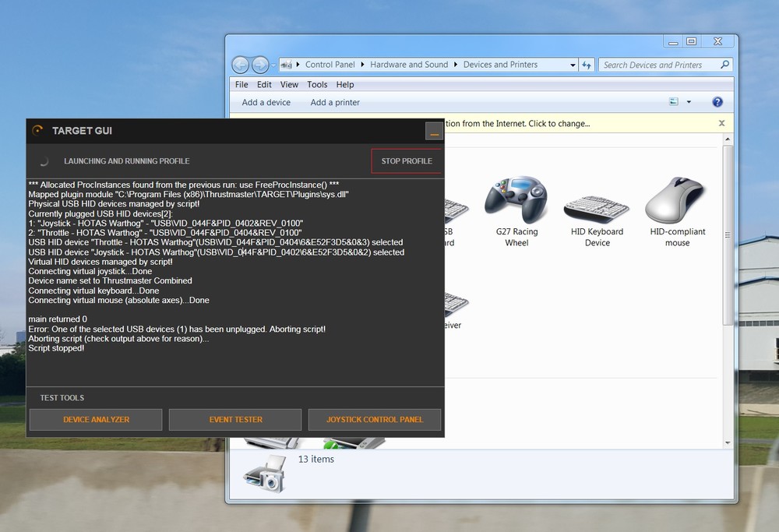779x532 pixels.
Task: Expand the arrow before Control Panel breadcrumb
Action: (298, 65)
